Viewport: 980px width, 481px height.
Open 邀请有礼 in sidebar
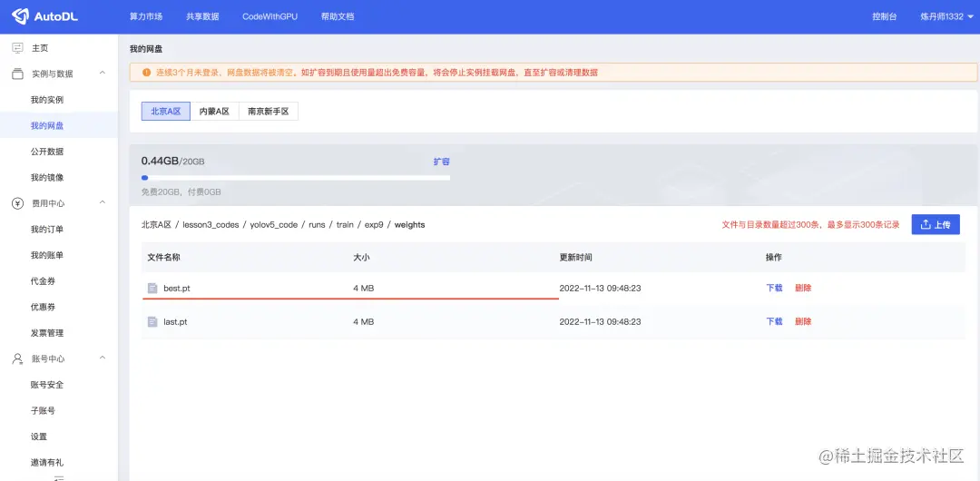(47, 463)
